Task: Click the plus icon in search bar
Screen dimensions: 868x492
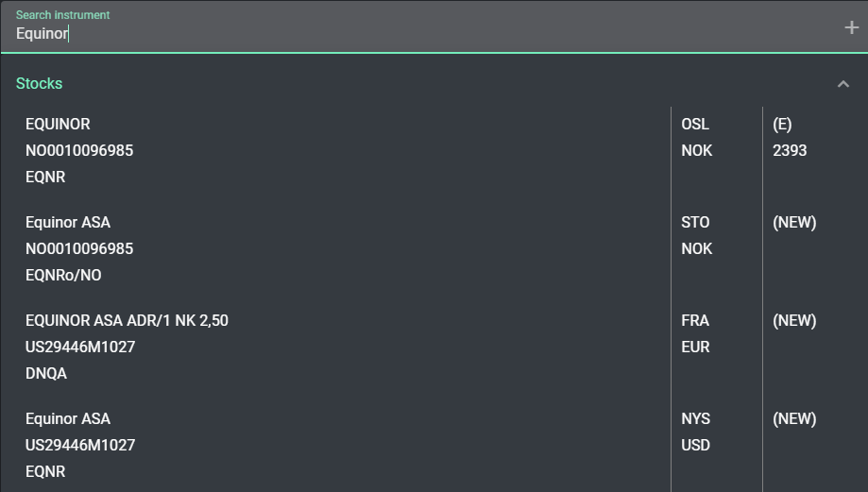Action: (851, 28)
